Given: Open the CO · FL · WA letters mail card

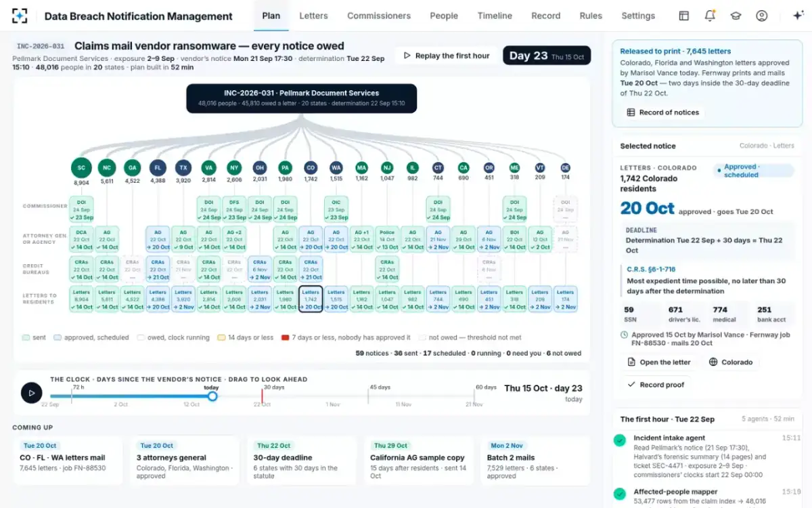Looking at the screenshot, I should [68, 461].
